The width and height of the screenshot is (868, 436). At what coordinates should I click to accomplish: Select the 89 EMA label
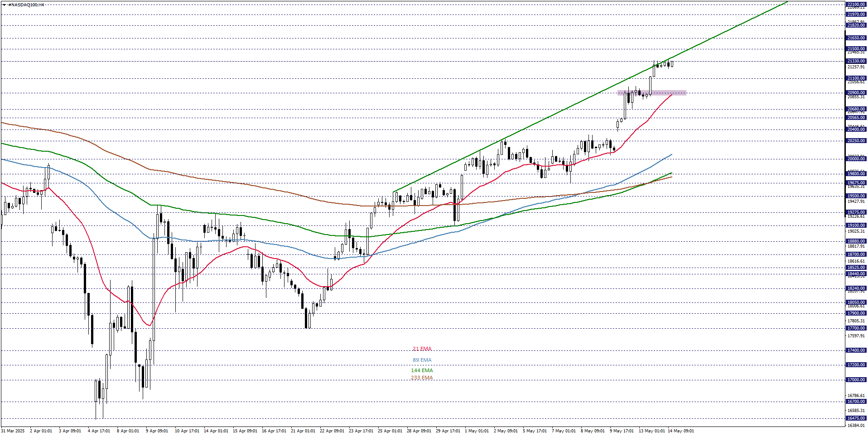[x=422, y=360]
